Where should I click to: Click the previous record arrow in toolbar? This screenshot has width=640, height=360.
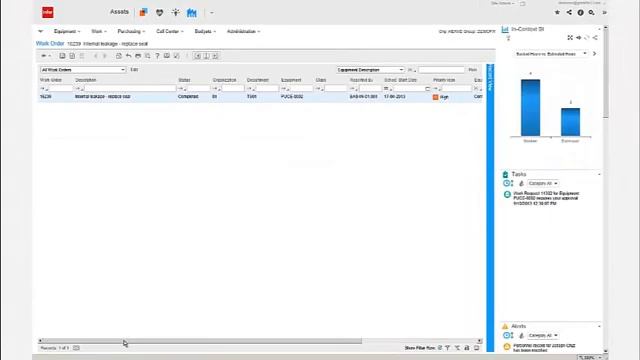coord(96,56)
